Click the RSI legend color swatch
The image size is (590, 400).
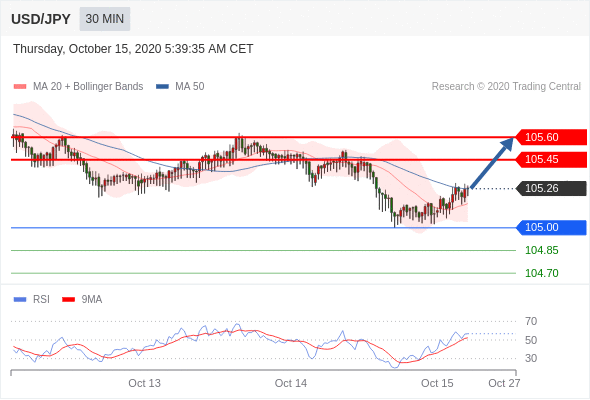tap(20, 300)
